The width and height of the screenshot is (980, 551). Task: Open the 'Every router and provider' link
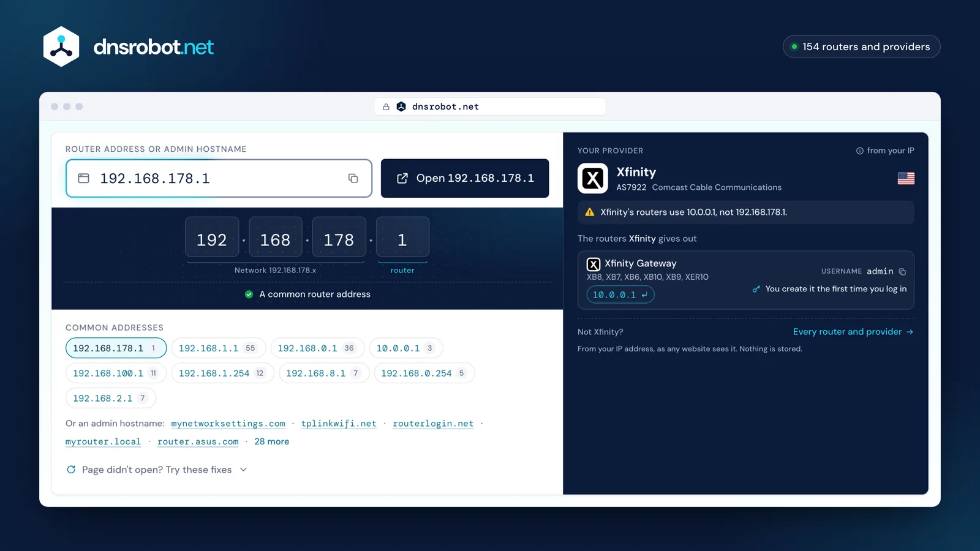tap(853, 332)
